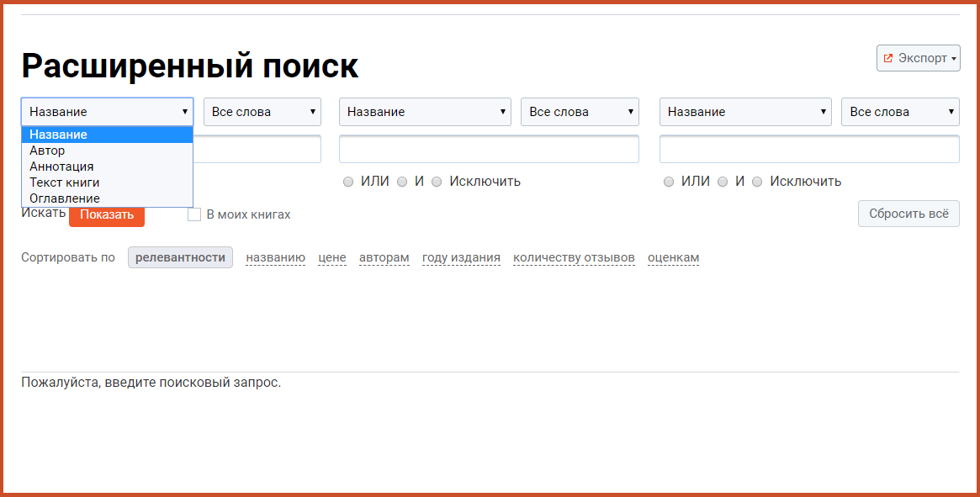This screenshot has width=980, height=497.
Task: Pick Текст книги option in list
Action: coord(107,182)
